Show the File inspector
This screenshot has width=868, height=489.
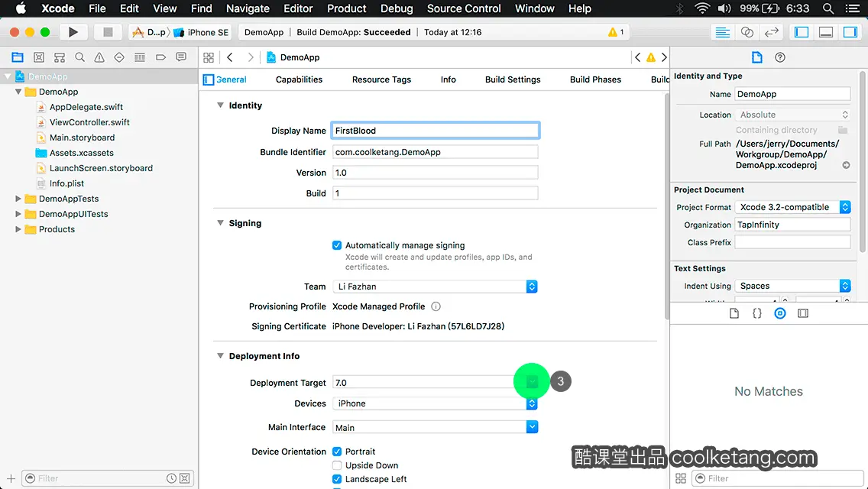pyautogui.click(x=756, y=57)
